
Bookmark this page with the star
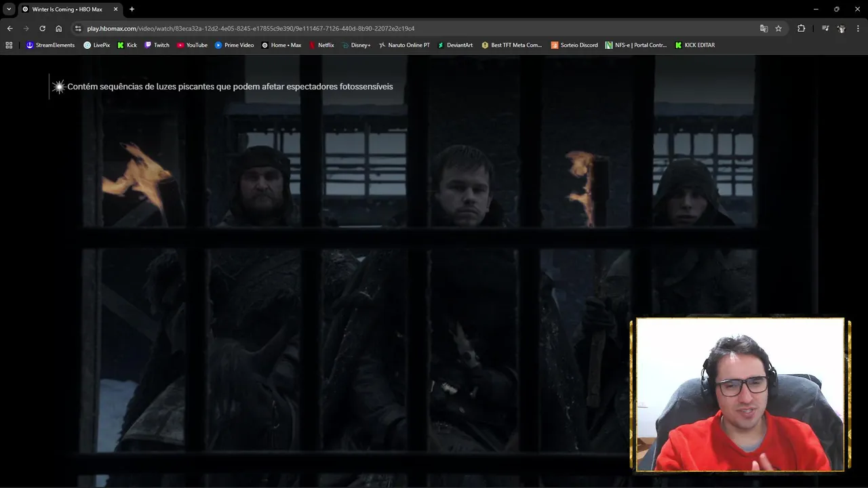pos(778,28)
